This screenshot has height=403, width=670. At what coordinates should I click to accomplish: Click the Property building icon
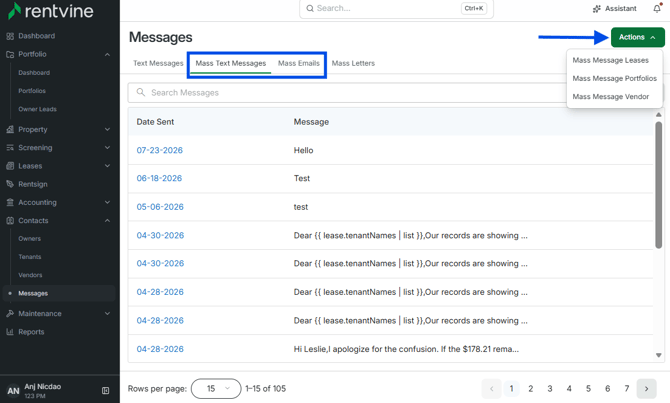[x=10, y=129]
